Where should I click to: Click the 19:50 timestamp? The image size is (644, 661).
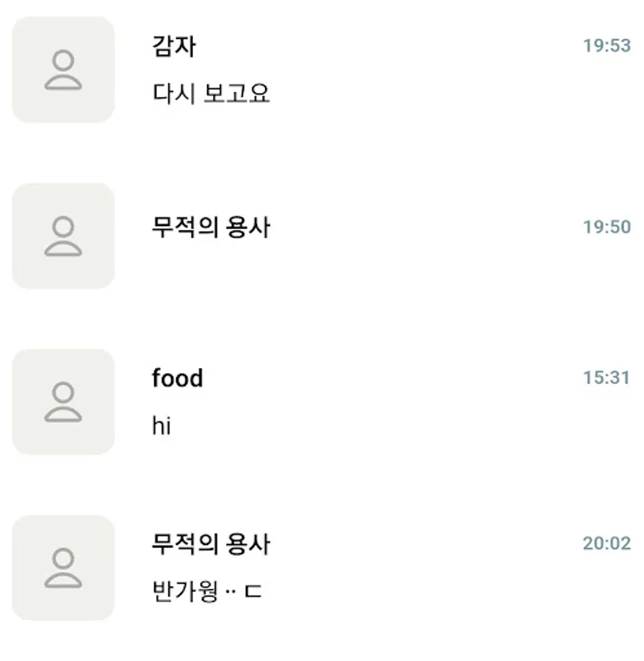click(607, 227)
